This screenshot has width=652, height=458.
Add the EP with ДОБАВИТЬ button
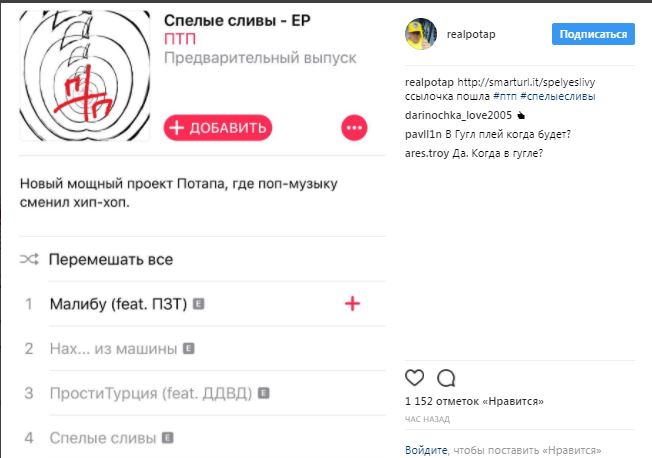[x=218, y=128]
